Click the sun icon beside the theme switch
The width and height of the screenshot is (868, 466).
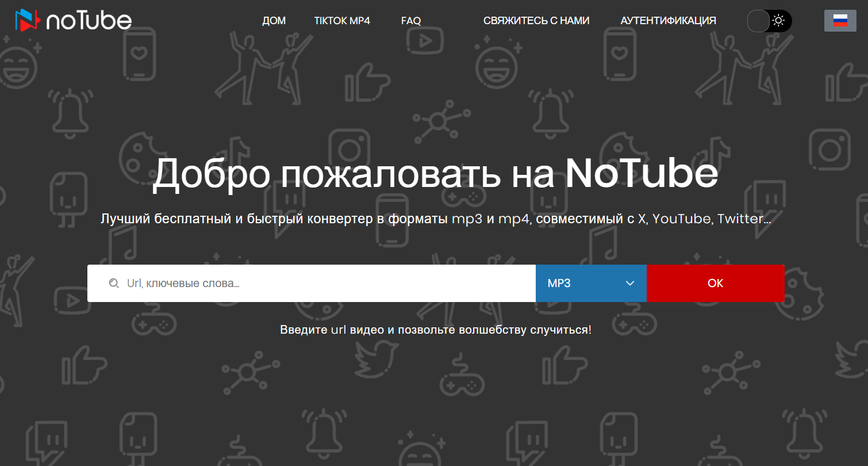779,20
